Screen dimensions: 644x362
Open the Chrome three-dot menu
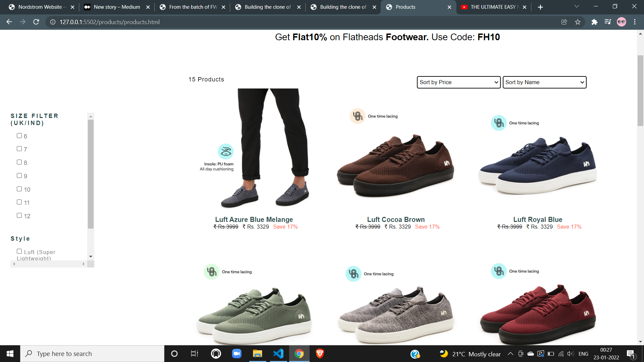[x=635, y=22]
